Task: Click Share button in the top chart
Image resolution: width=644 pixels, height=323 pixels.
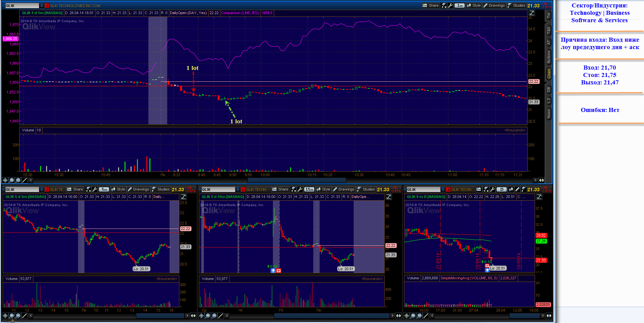Action: [x=431, y=5]
